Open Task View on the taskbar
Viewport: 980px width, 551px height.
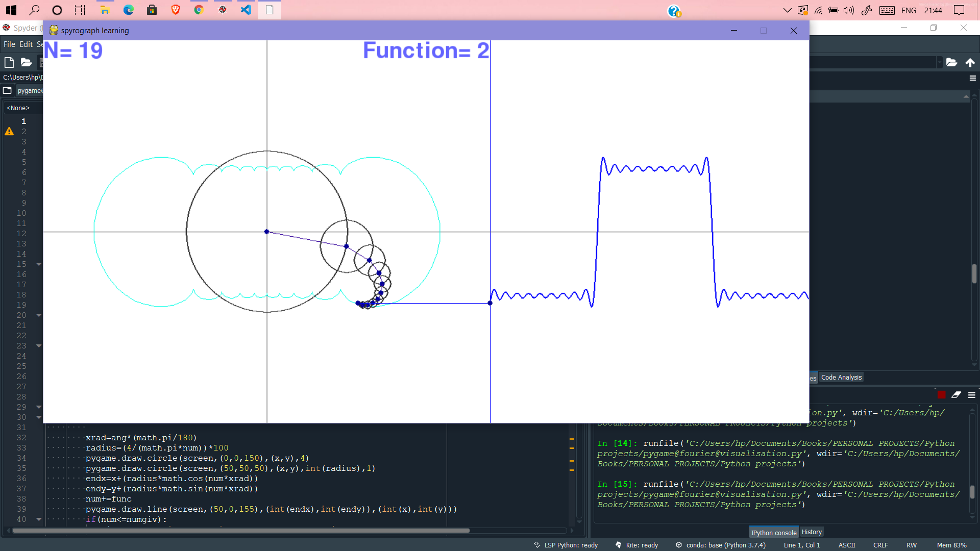coord(80,10)
